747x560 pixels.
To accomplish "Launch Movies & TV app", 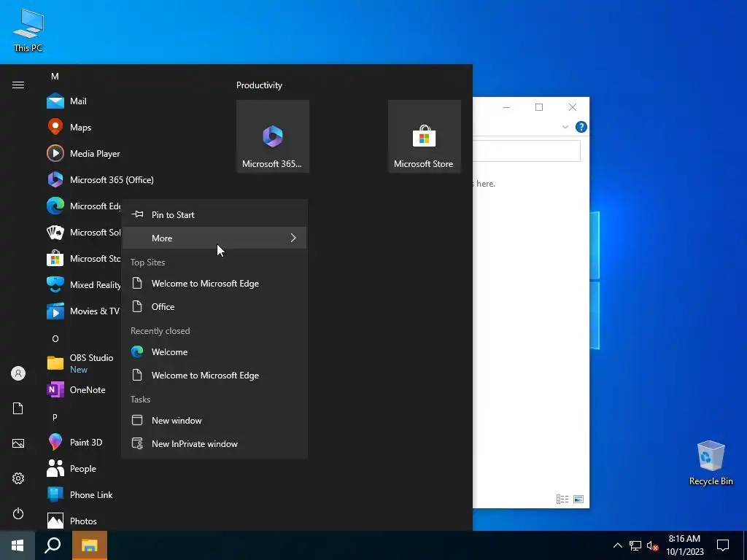I will pos(82,311).
